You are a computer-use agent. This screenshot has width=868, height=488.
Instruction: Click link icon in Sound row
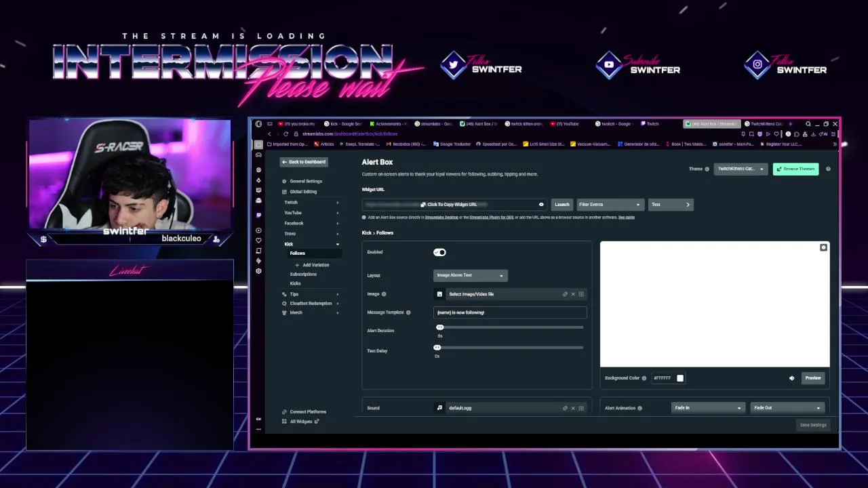coord(565,408)
